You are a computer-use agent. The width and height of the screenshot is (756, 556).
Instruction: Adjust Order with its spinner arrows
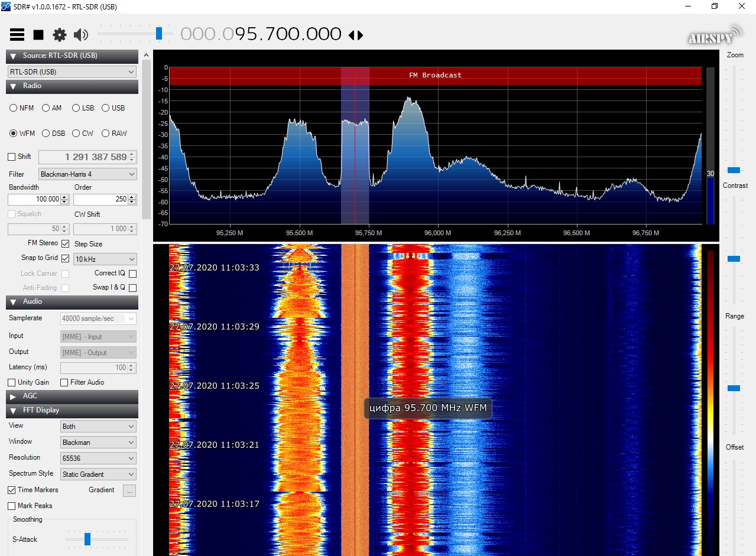click(132, 200)
